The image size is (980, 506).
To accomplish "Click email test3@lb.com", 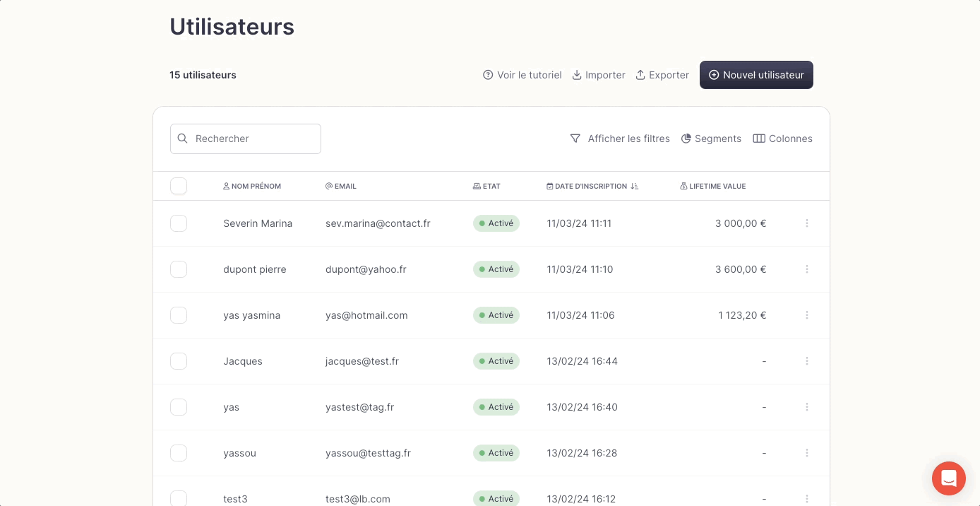I will tap(358, 499).
